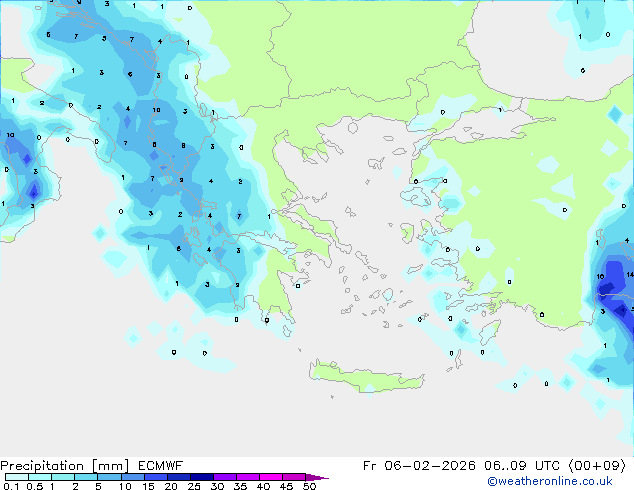Viewport: 634px width, 490px height.
Task: Click the "Fr 06-02-2026" date text
Action: click(x=419, y=466)
